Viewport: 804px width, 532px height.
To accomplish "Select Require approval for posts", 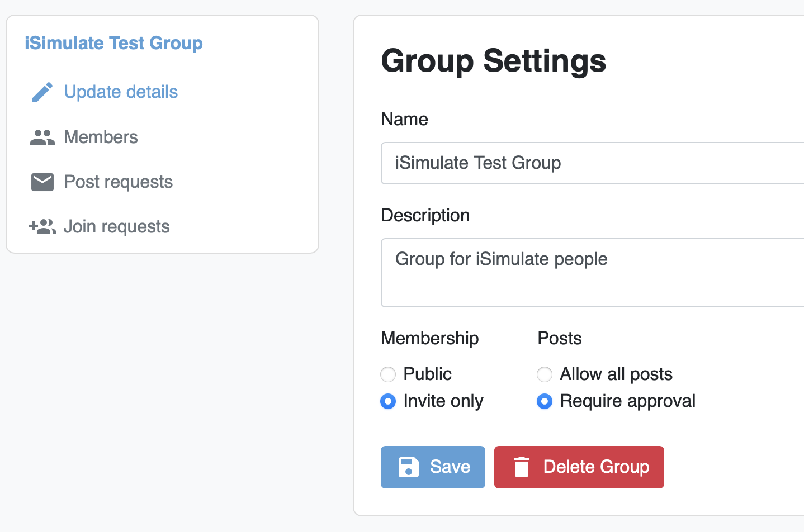I will (545, 401).
